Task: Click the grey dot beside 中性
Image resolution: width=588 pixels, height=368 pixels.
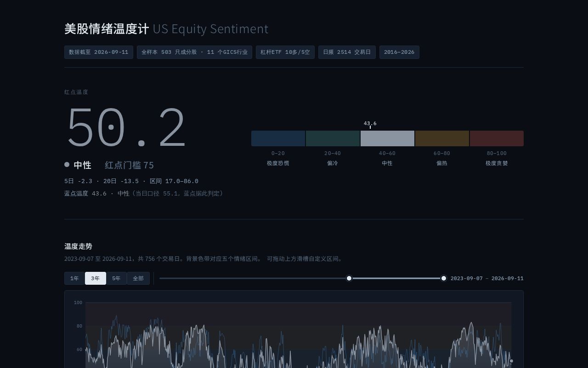Action: 67,165
